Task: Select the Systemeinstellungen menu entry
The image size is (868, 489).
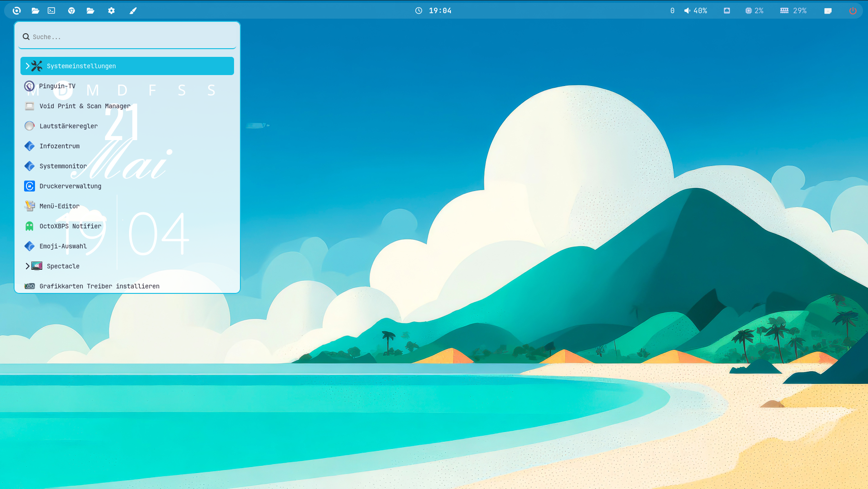Action: (x=127, y=66)
